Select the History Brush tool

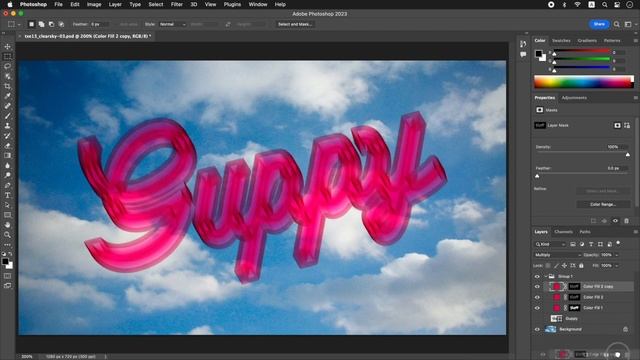7,136
